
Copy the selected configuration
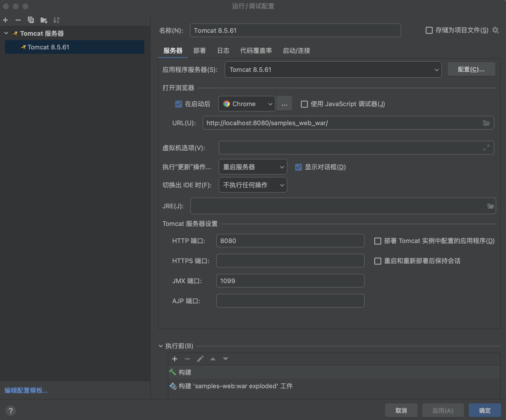pyautogui.click(x=31, y=20)
